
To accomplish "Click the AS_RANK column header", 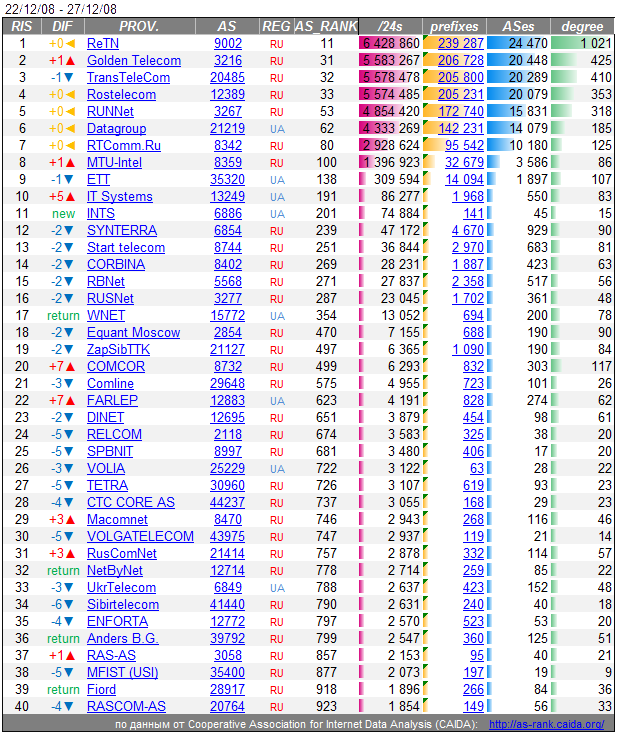I will 318,26.
